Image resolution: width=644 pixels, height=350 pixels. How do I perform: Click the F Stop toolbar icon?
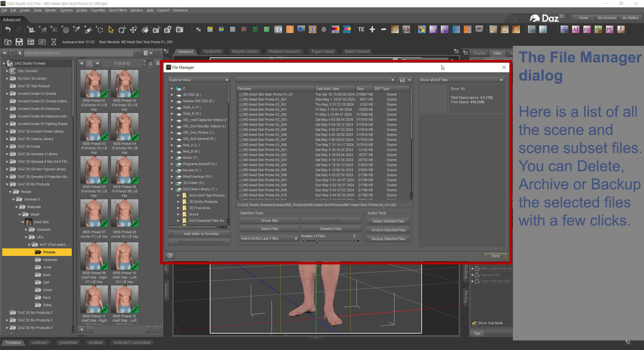[x=621, y=29]
